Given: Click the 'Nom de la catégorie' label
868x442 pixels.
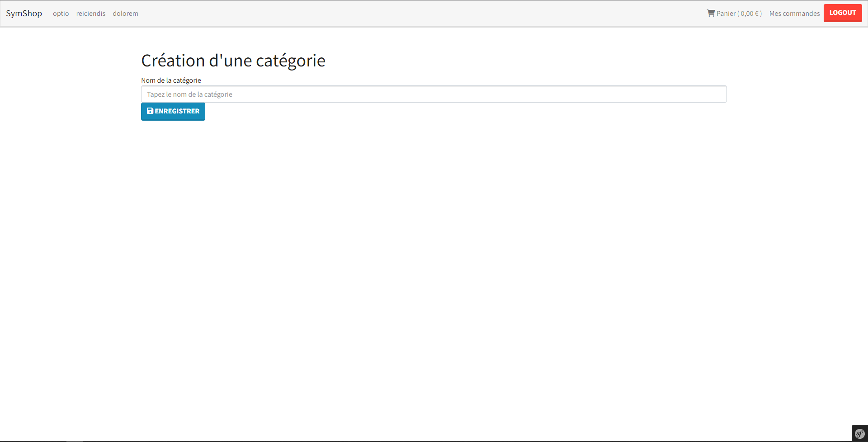Looking at the screenshot, I should tap(171, 80).
